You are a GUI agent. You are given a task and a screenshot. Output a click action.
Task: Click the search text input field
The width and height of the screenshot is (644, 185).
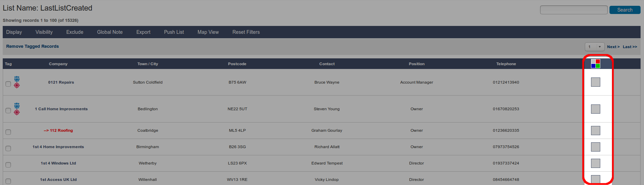(x=574, y=10)
